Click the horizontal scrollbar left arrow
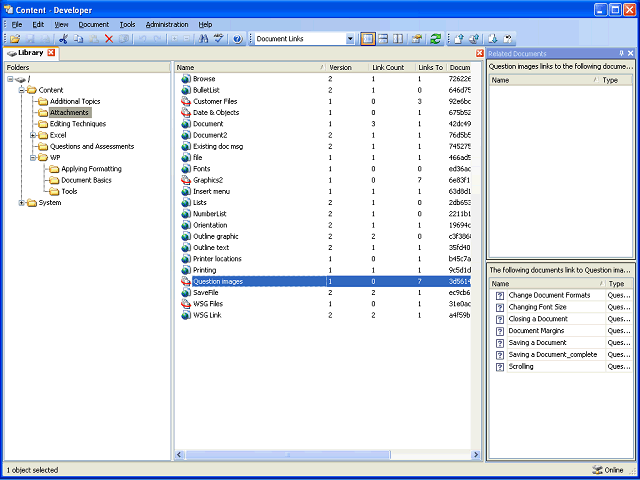Viewport: 640px width, 480px height. pyautogui.click(x=180, y=454)
